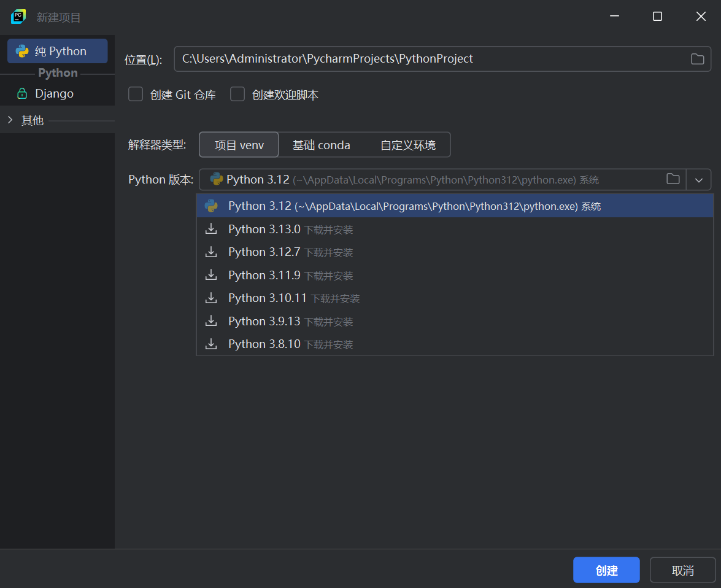Click download icon beside Python 3.13.0
Screen dimensions: 721x588
pyautogui.click(x=211, y=229)
